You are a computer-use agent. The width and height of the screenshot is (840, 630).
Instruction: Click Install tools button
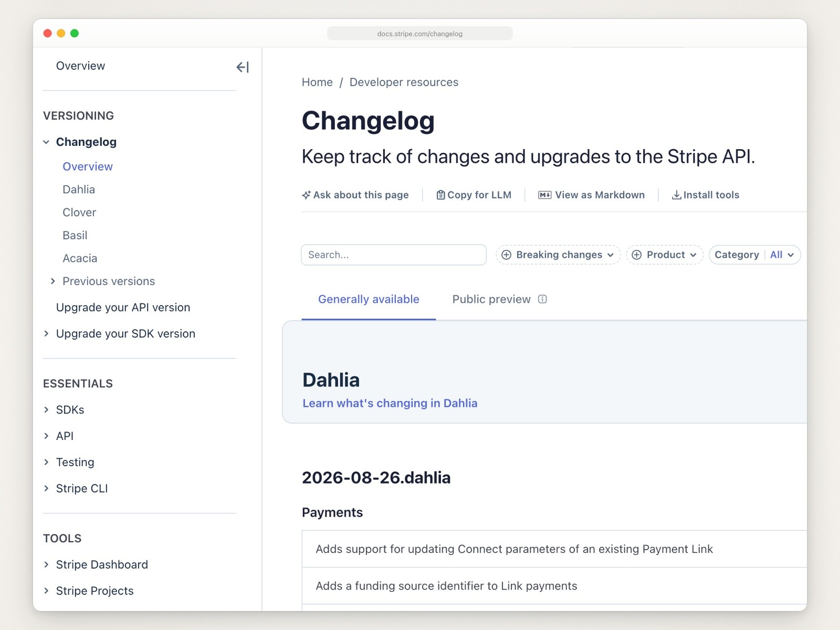click(706, 195)
